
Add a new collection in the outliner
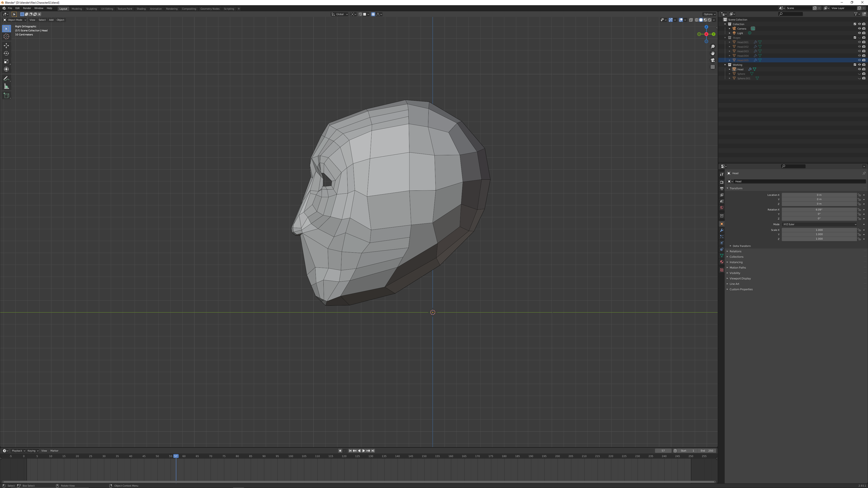tap(864, 14)
